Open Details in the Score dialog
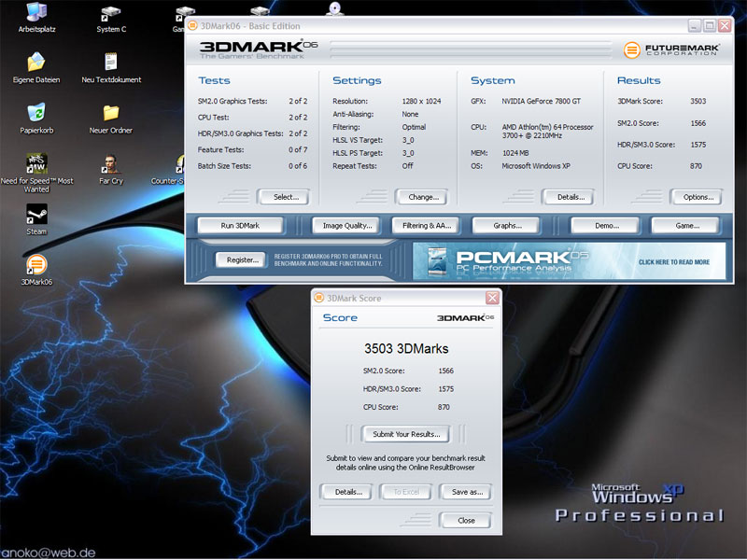This screenshot has height=560, width=747. click(348, 492)
